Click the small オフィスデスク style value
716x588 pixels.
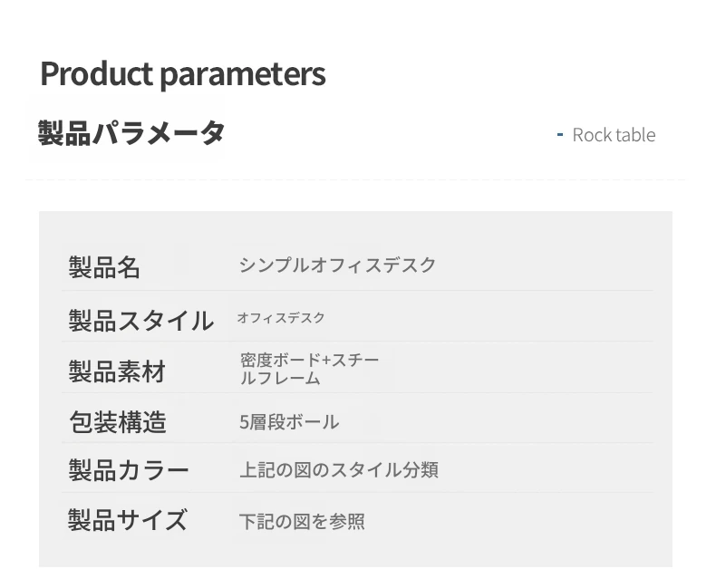tap(281, 318)
